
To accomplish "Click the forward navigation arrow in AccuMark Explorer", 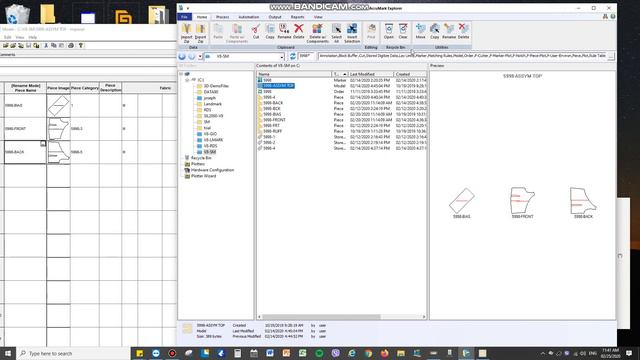I will [x=191, y=56].
